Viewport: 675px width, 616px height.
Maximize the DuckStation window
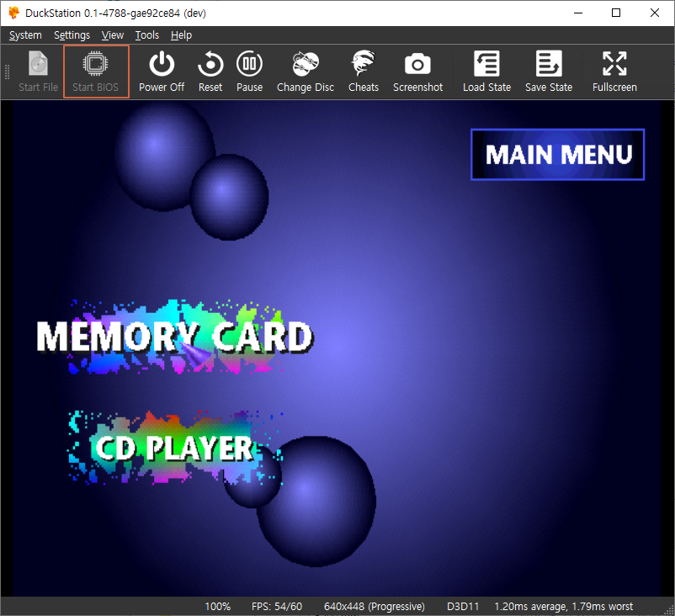(616, 13)
